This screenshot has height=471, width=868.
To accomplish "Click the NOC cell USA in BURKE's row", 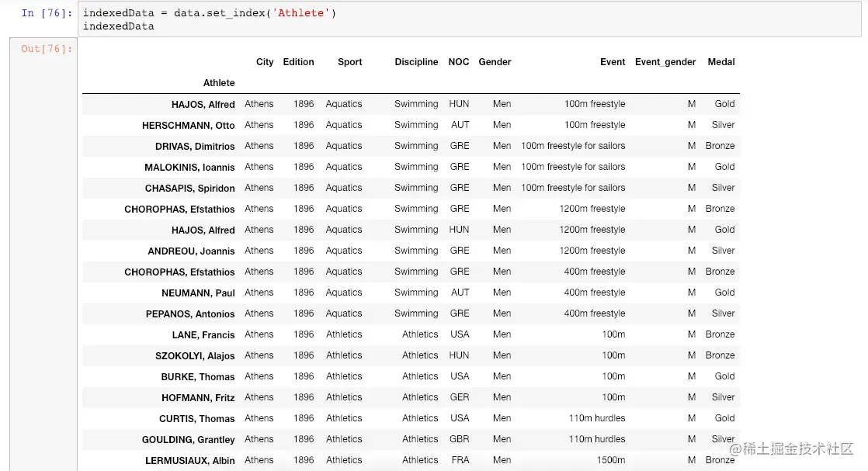I will point(460,376).
